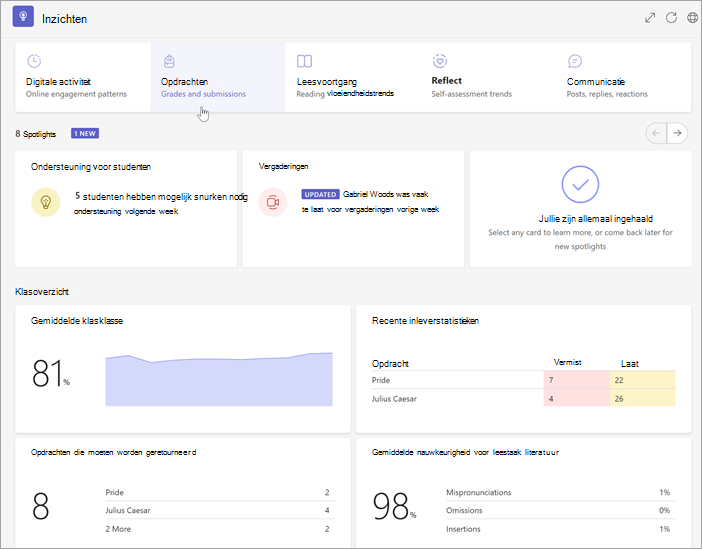Click the Reflect heart icon
Screen dimensions: 702x549
coord(440,60)
